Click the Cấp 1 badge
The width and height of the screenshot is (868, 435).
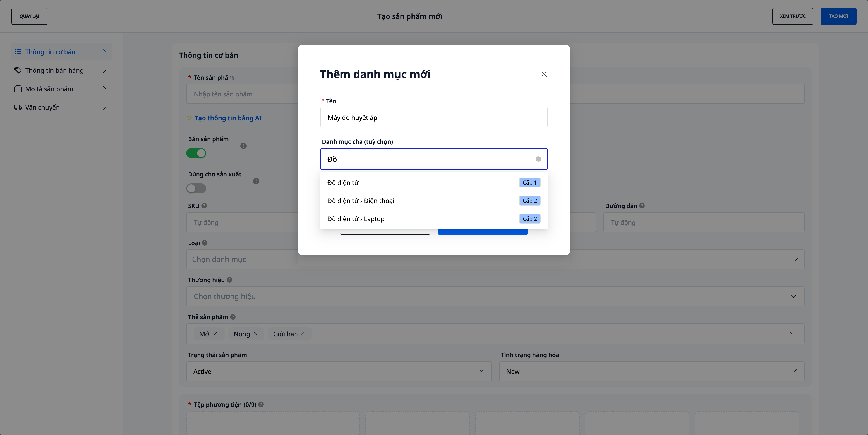click(530, 182)
